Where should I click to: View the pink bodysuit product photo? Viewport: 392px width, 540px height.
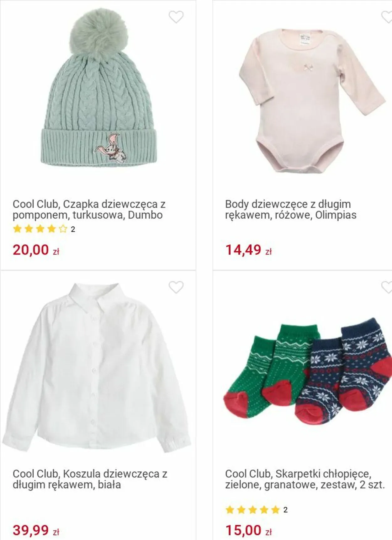[312, 100]
